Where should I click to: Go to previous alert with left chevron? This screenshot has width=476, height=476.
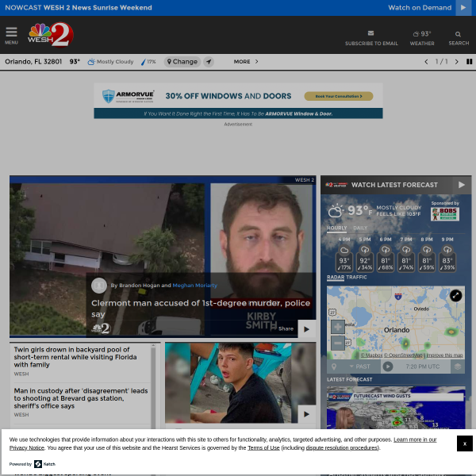(x=426, y=62)
